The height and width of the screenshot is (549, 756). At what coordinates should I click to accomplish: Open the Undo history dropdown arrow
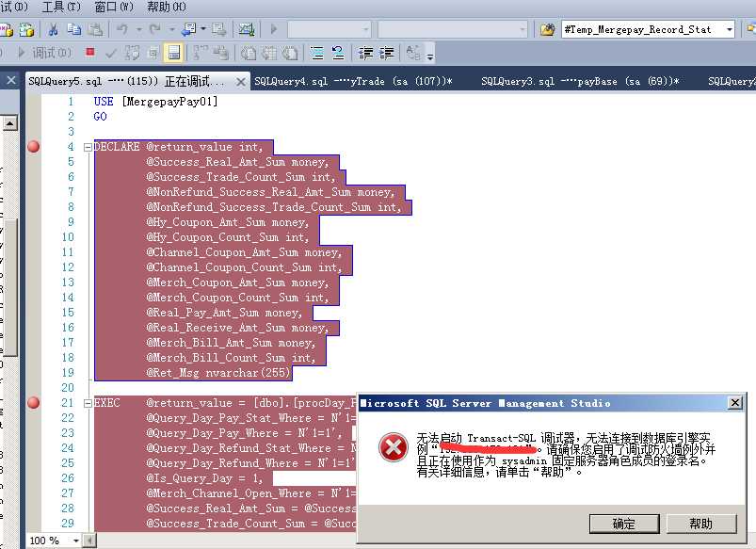click(x=138, y=30)
